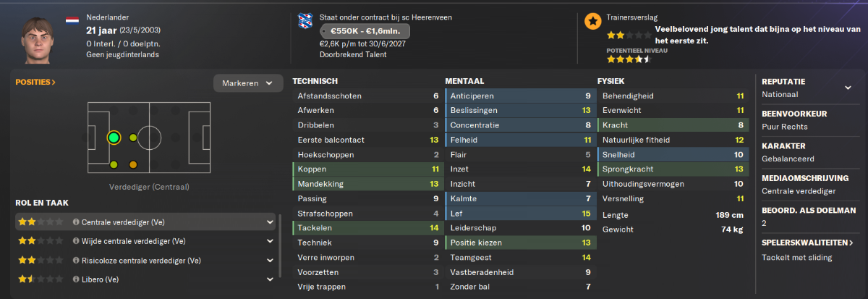Select the bright green central defender position dot
This screenshot has height=299, width=868.
pos(114,138)
